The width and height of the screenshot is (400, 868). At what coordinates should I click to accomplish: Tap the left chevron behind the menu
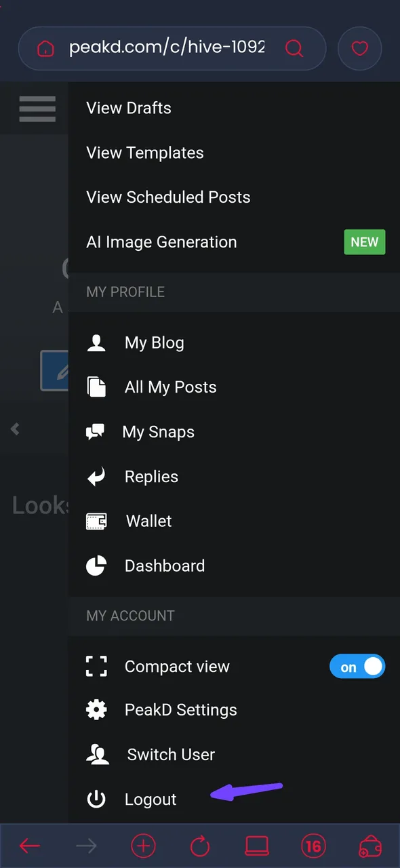pos(15,429)
